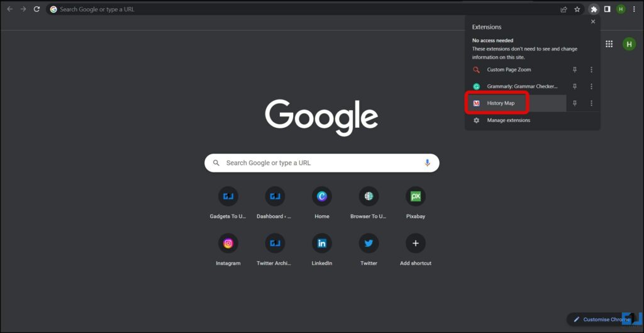Click the browser back arrow
This screenshot has width=644, height=333.
coord(10,9)
